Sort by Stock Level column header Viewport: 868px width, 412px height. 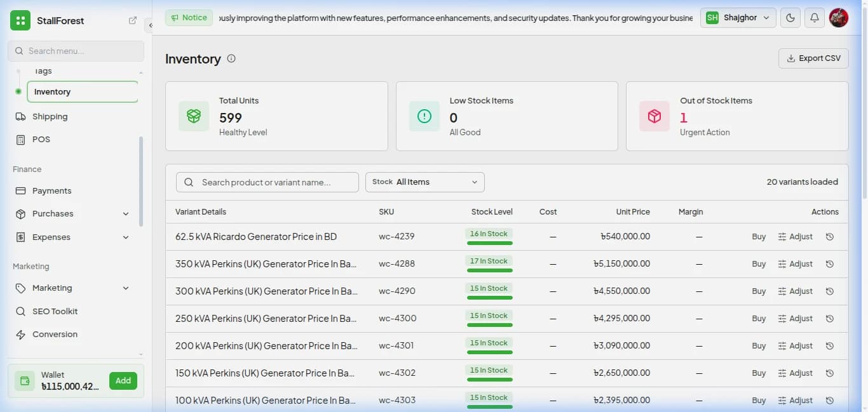[x=492, y=212]
